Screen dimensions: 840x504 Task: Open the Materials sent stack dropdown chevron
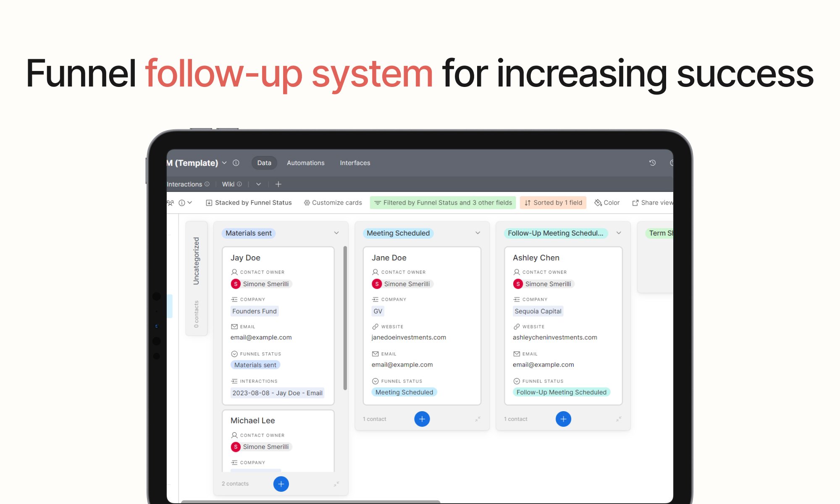pyautogui.click(x=336, y=233)
